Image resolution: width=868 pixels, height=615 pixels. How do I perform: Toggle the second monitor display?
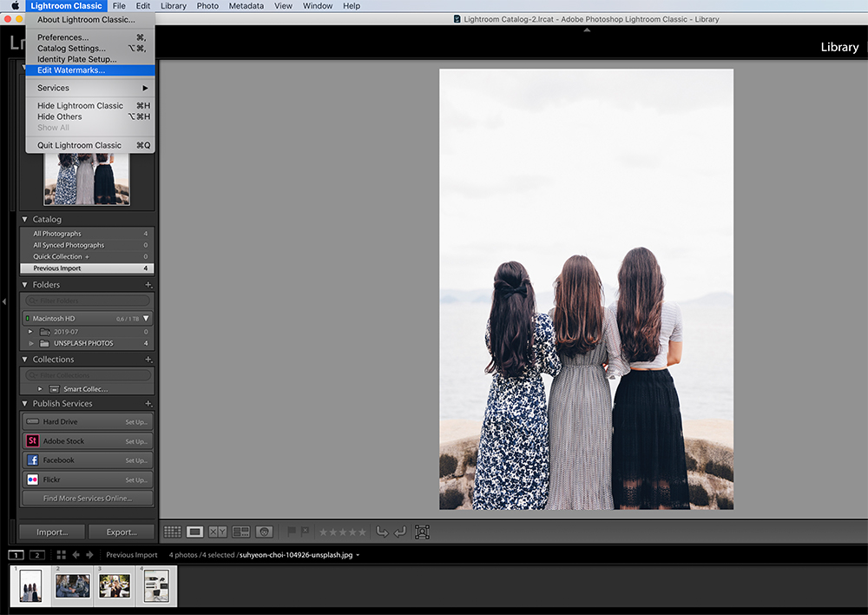[36, 554]
